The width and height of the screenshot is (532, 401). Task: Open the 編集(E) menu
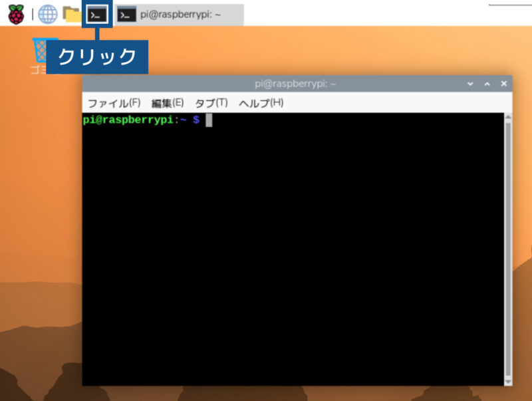(x=167, y=103)
